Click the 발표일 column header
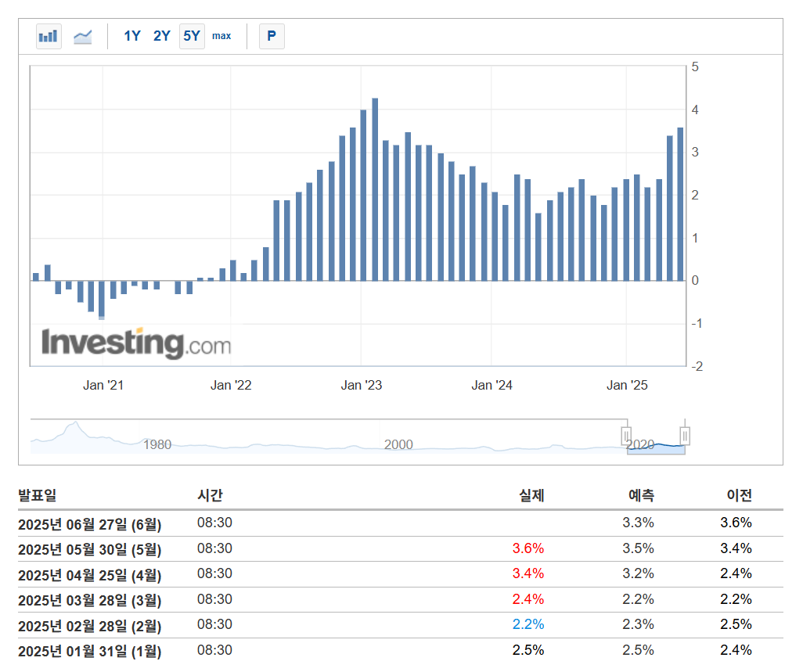Viewport: 785px width, 672px height. [x=38, y=495]
